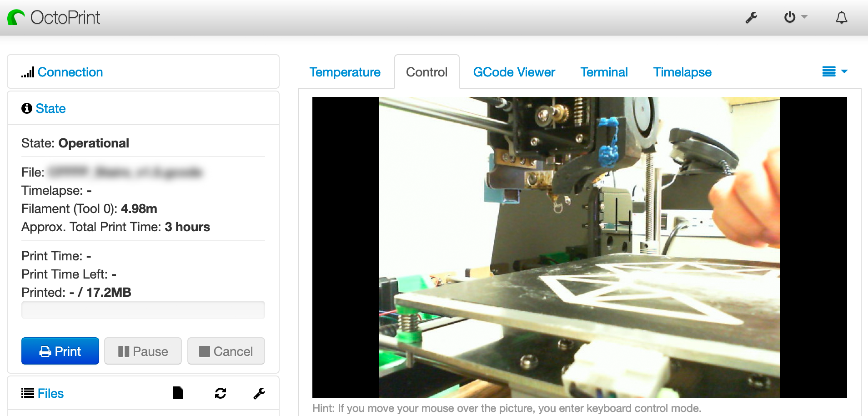Start printing with the Print button
Screen dimensions: 868x416
click(60, 351)
